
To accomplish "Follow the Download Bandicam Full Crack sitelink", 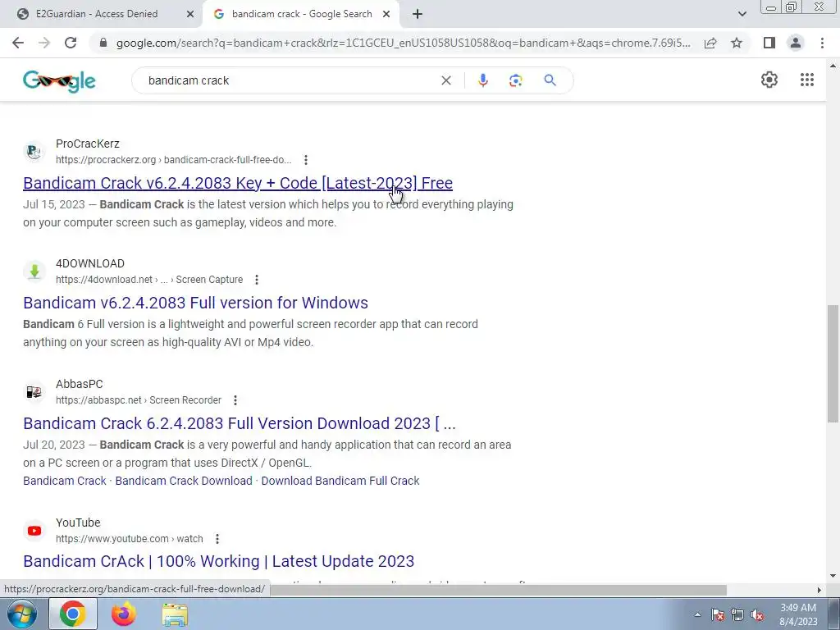I will (340, 481).
